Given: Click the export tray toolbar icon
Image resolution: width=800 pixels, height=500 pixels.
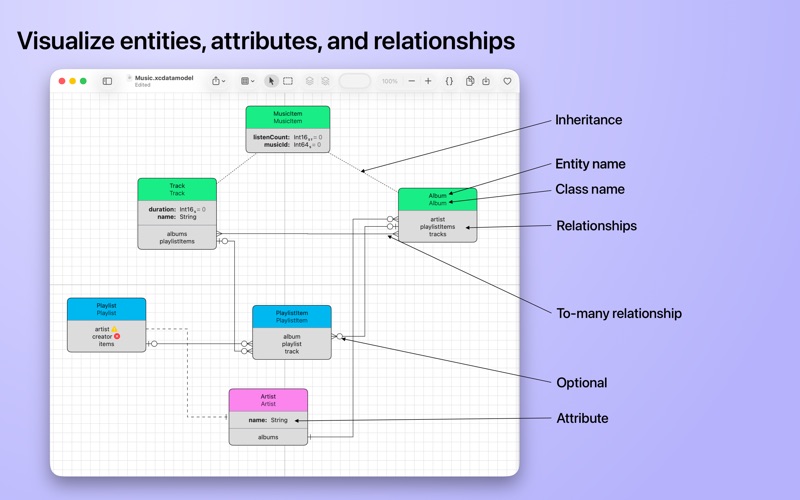Looking at the screenshot, I should click(486, 81).
